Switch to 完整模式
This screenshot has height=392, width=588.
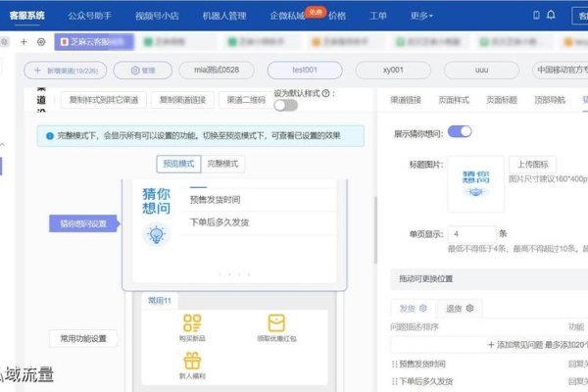tap(222, 164)
